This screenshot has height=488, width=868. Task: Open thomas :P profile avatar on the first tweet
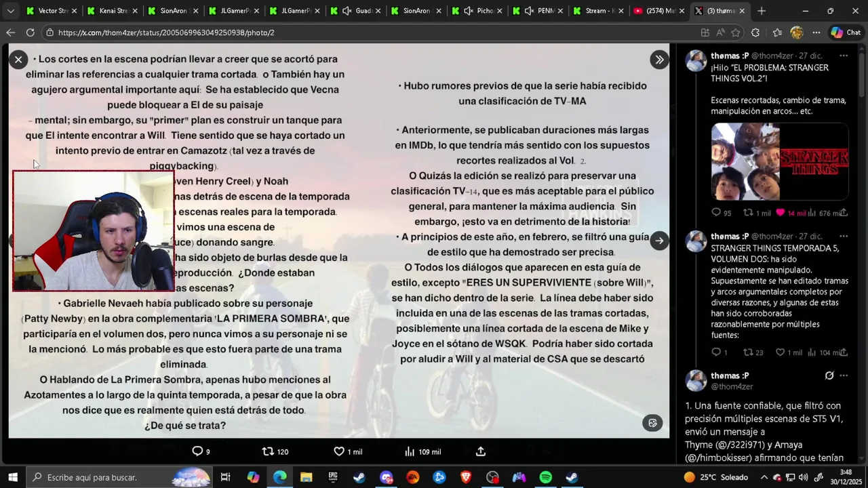(696, 61)
